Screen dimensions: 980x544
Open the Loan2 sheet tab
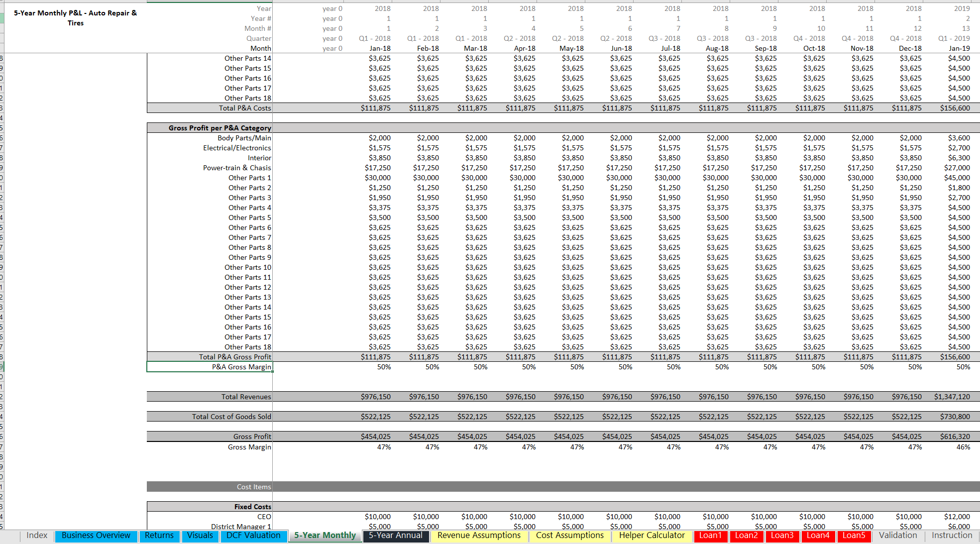point(747,536)
